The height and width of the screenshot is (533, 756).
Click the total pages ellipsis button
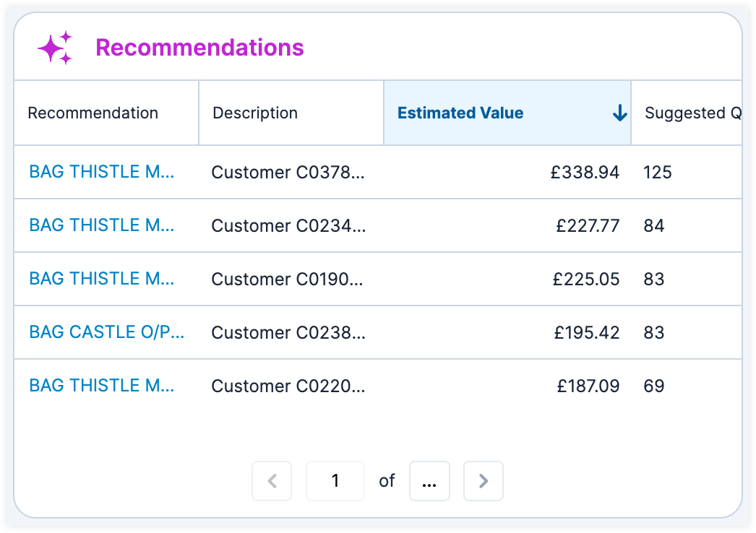[429, 481]
